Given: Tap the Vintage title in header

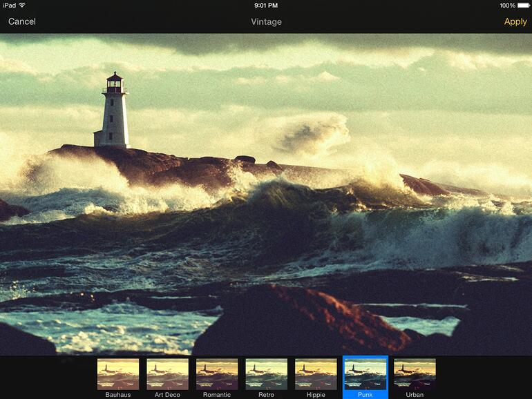Looking at the screenshot, I should tap(266, 21).
